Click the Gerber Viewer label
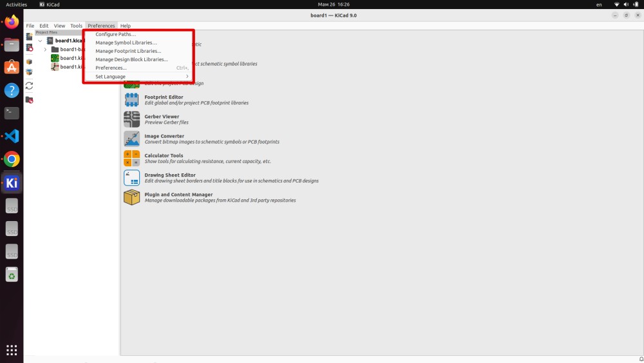644x363 pixels. (x=162, y=116)
